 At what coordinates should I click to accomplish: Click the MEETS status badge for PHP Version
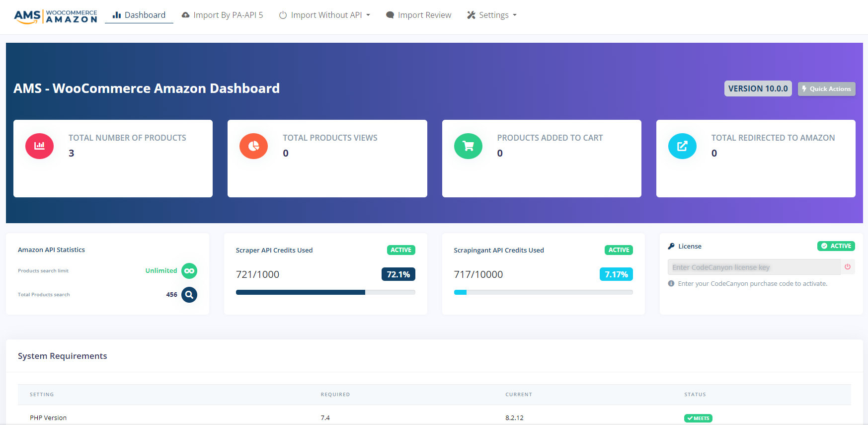pos(698,419)
